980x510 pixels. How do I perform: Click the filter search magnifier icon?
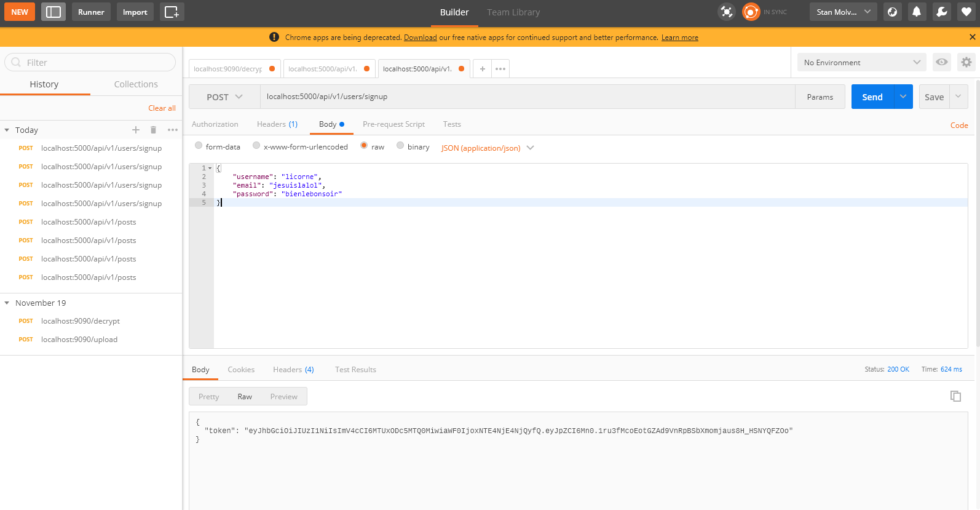pyautogui.click(x=16, y=62)
